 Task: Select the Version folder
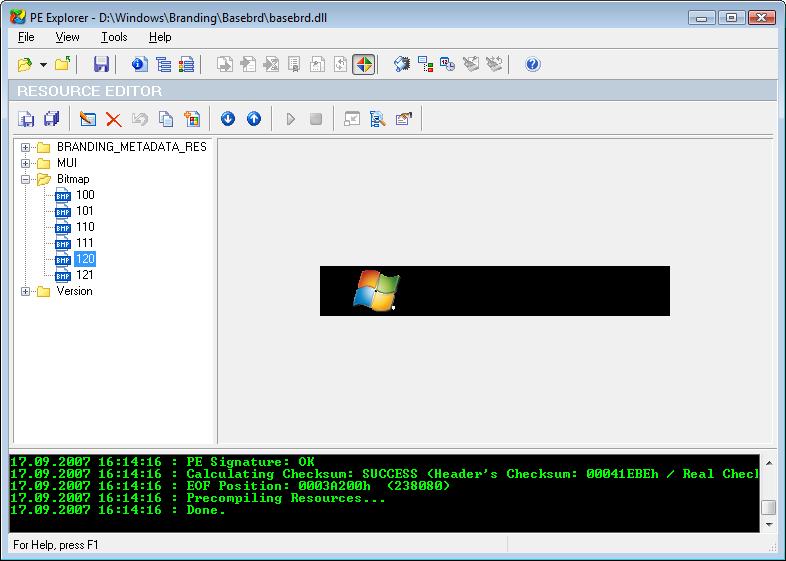point(74,291)
